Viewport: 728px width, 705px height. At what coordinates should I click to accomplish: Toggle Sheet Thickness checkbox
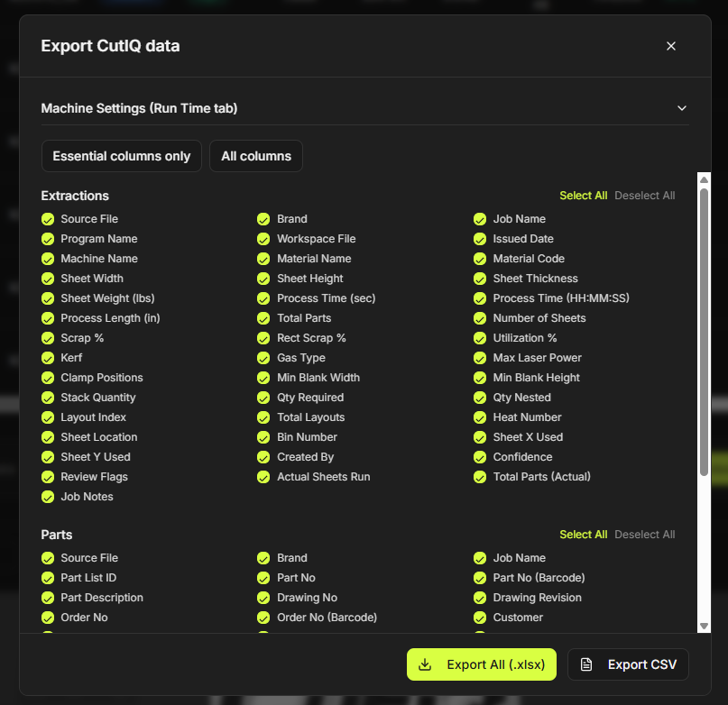click(480, 279)
